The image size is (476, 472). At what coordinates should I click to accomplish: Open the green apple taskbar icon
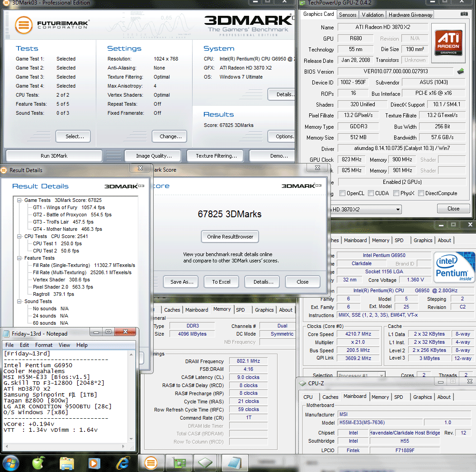pos(38,463)
